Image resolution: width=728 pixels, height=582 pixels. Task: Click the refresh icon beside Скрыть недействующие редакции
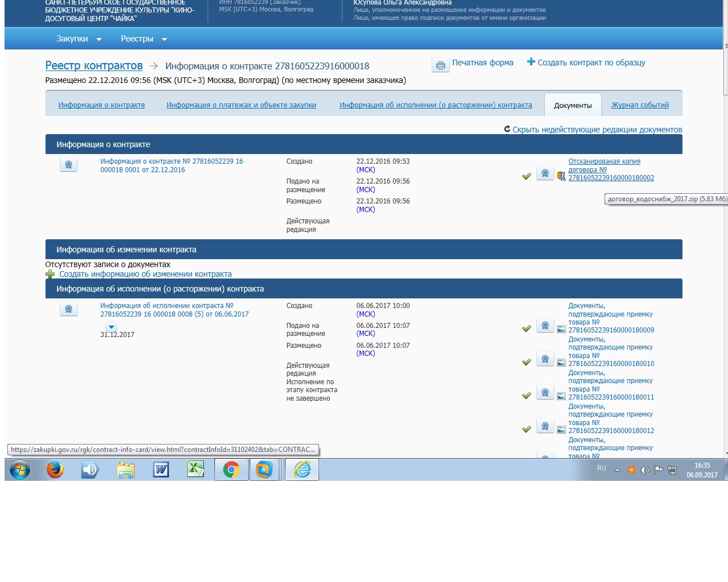click(x=507, y=129)
